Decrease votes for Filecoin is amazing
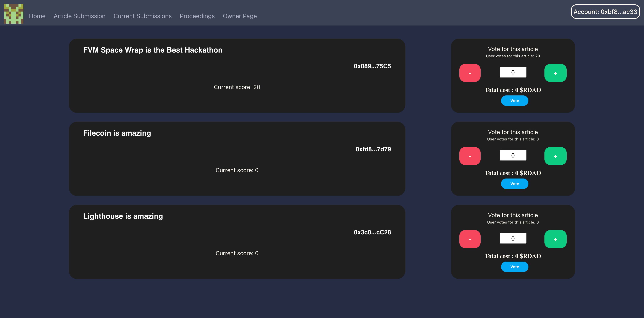 coord(470,156)
